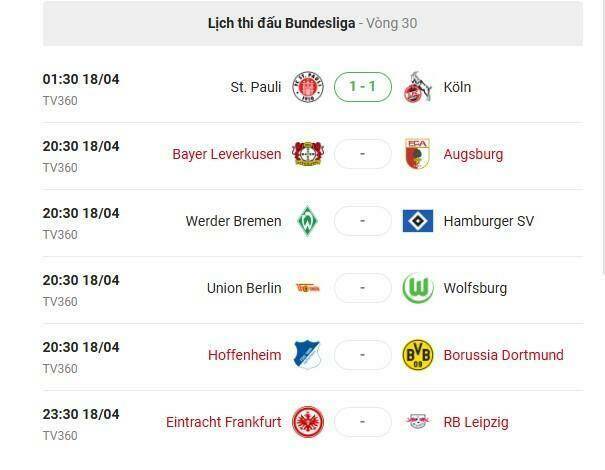Click the Union Berlin club logo
The height and width of the screenshot is (470, 605).
click(x=307, y=288)
